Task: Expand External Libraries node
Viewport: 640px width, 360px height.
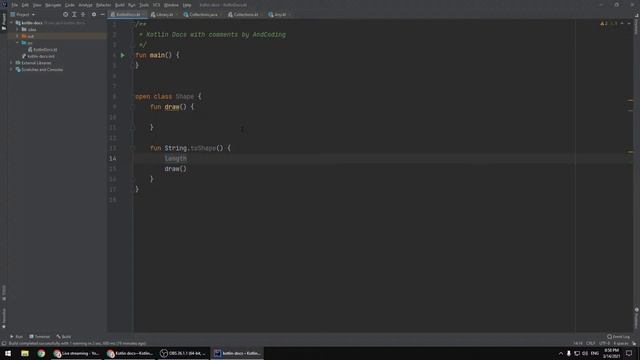Action: click(11, 63)
